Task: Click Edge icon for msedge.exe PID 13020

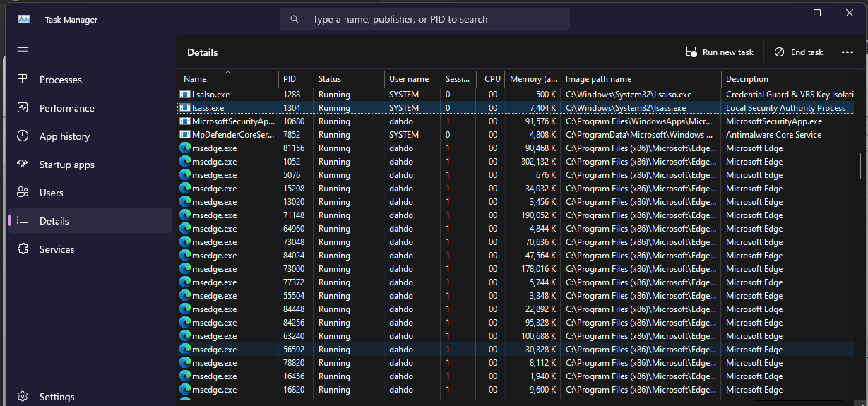Action: [185, 202]
